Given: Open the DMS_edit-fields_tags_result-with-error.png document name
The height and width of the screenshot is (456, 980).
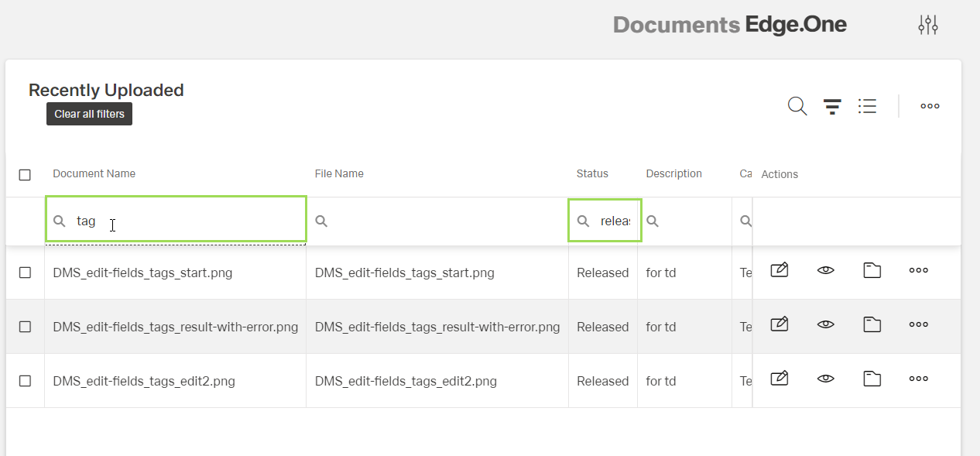Looking at the screenshot, I should 175,327.
